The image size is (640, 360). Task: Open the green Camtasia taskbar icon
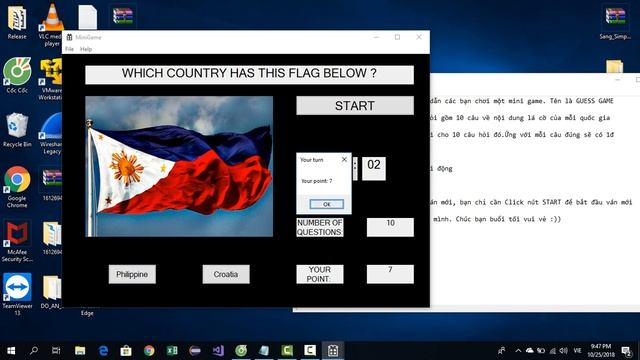287,351
